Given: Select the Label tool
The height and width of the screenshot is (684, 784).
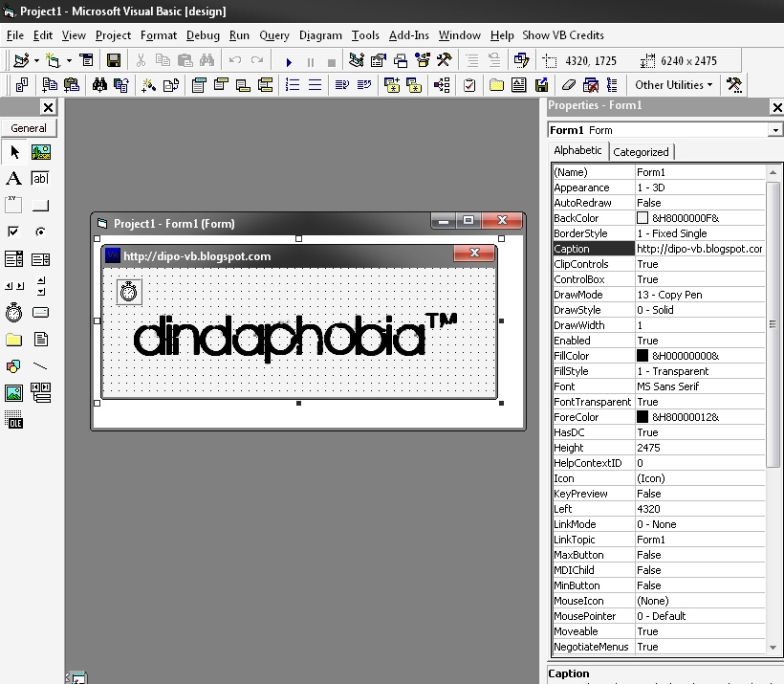Looking at the screenshot, I should tap(15, 178).
